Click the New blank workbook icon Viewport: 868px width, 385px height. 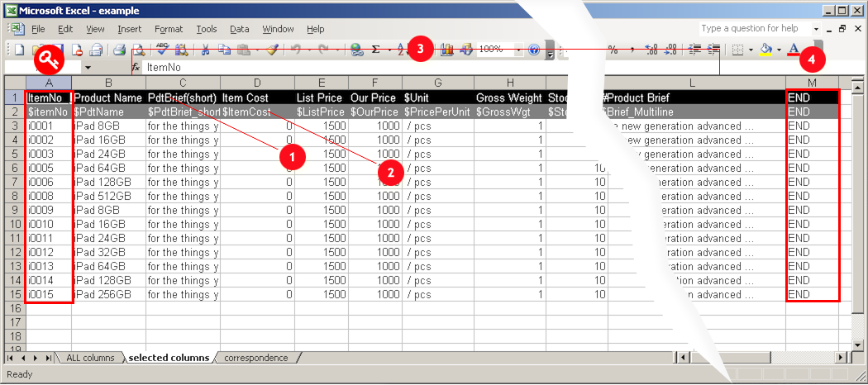pyautogui.click(x=19, y=50)
